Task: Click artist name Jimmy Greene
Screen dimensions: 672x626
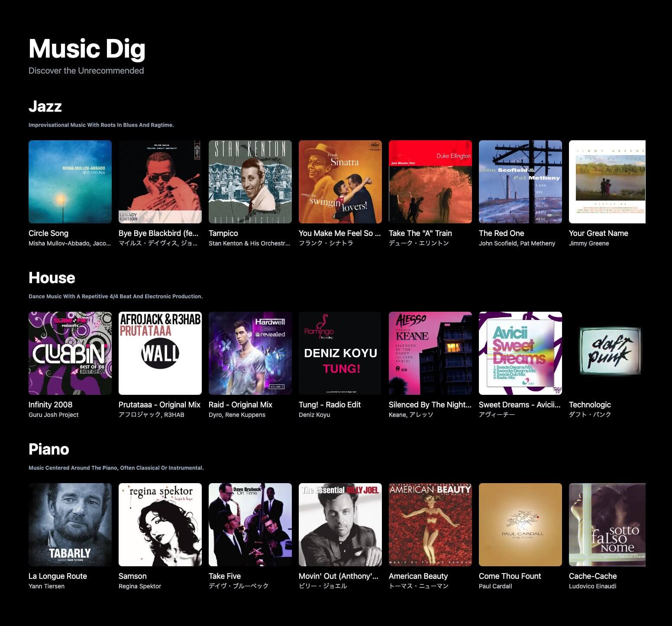Action: (589, 243)
